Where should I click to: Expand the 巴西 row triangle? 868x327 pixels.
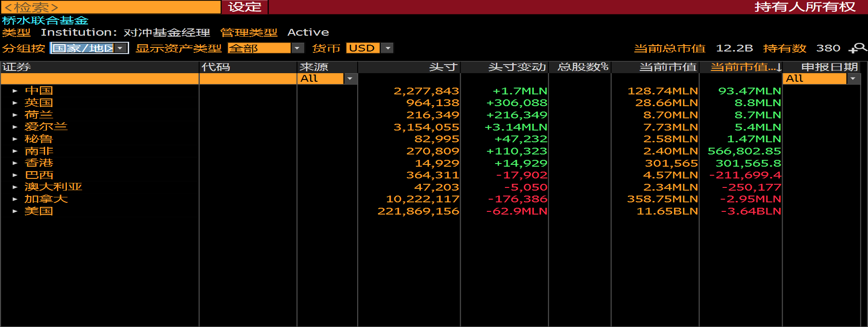(x=15, y=175)
